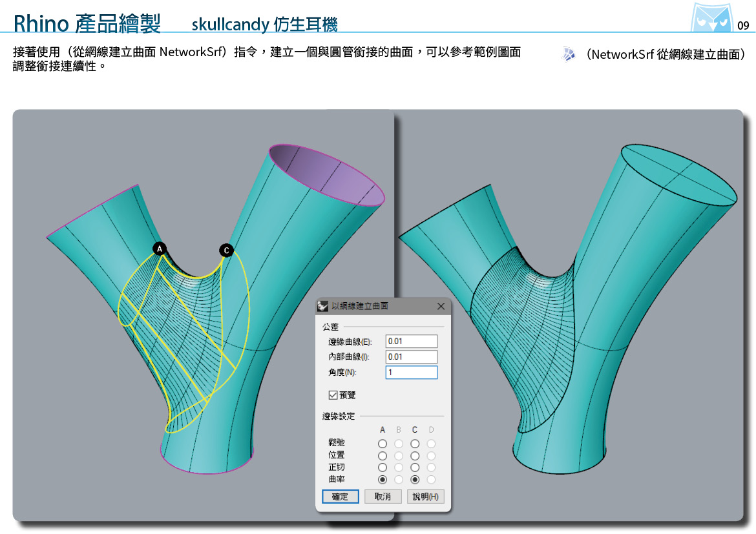Select 曲率 radio button for edge A
756x534 pixels.
pos(383,480)
